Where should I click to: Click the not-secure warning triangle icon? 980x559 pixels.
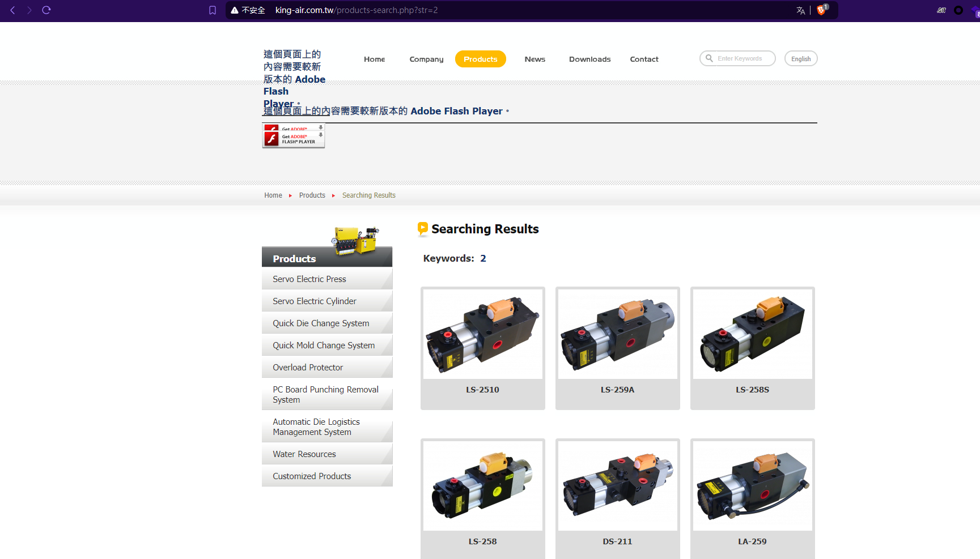[235, 10]
